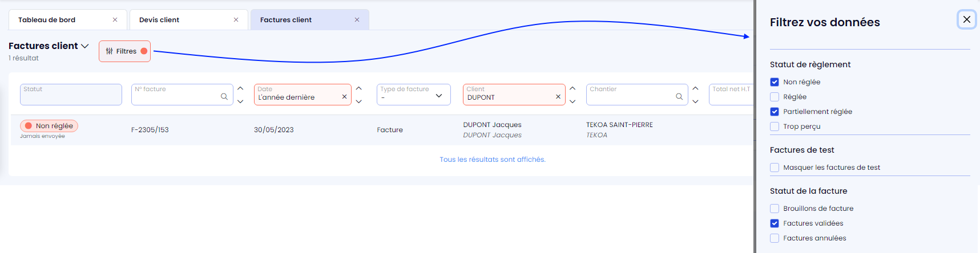The height and width of the screenshot is (253, 980).
Task: Clear the DUPONT client filter
Action: coord(558,97)
